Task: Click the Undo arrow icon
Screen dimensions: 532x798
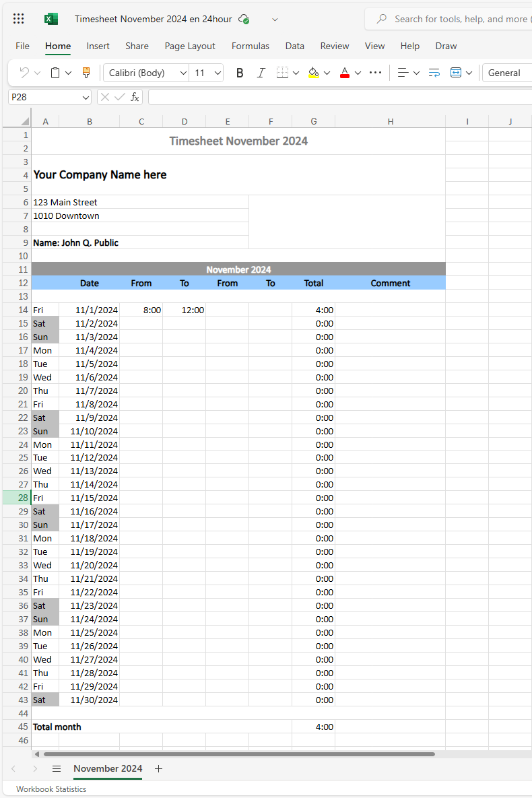Action: click(24, 73)
